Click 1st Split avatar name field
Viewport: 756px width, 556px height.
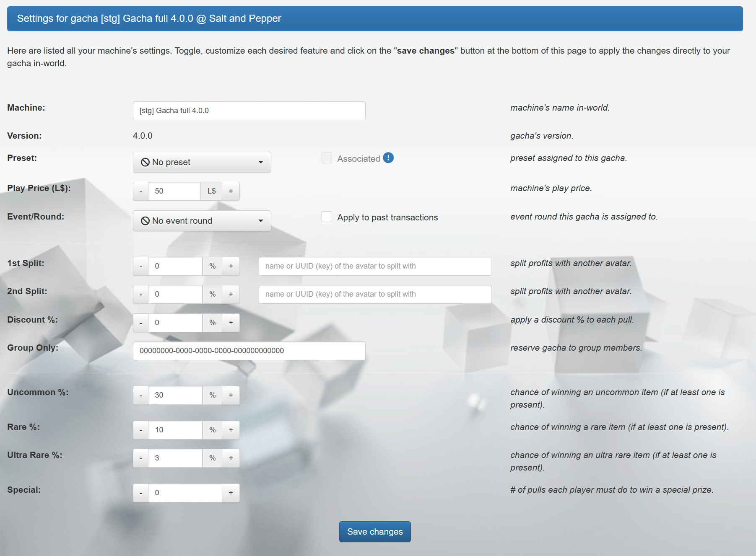coord(375,266)
